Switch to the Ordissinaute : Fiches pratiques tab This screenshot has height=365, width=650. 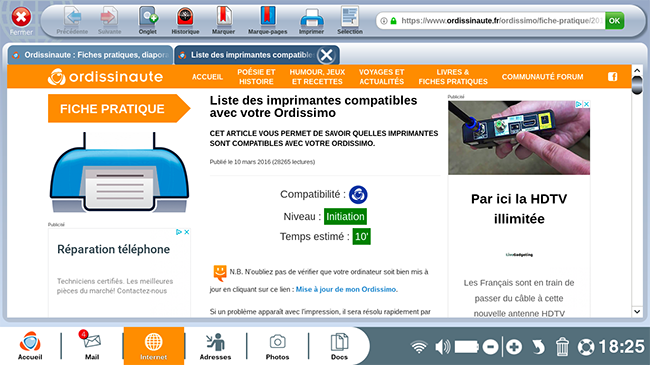pyautogui.click(x=90, y=55)
